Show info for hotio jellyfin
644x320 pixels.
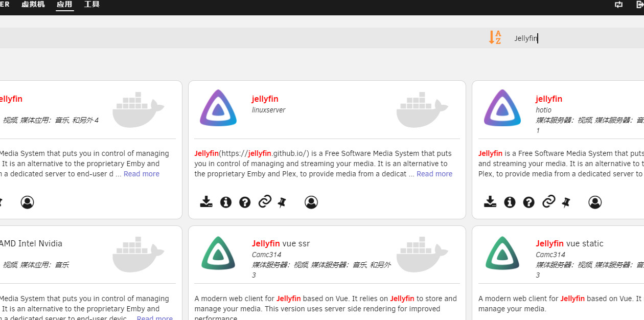pos(510,202)
